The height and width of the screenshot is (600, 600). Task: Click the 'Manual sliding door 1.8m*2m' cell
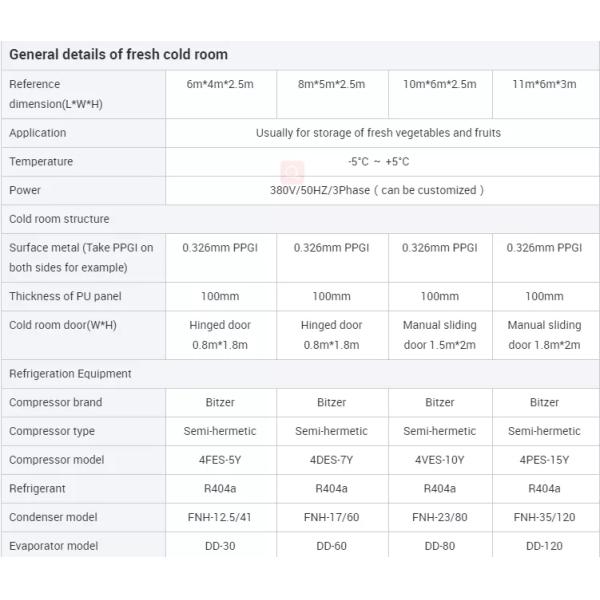[543, 335]
